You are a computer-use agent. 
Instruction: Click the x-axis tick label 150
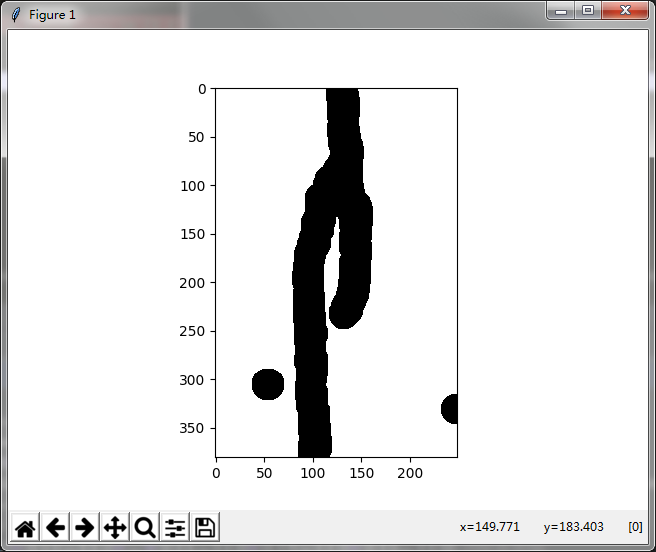(x=361, y=473)
